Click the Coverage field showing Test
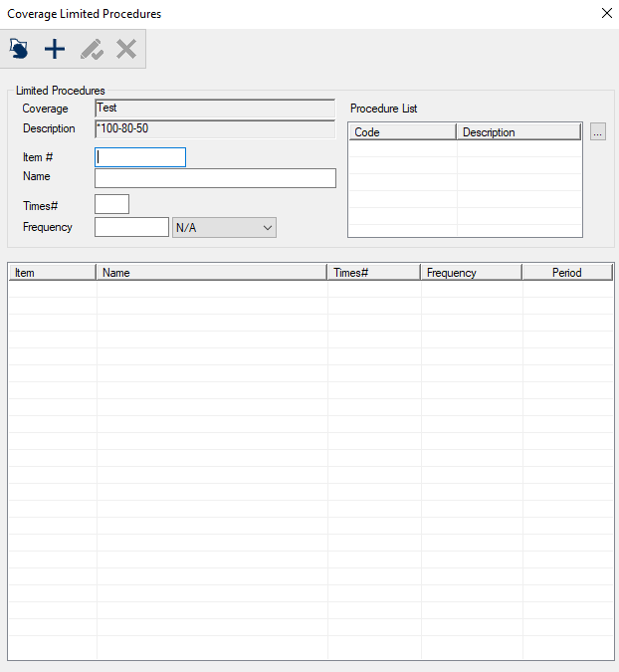619x672 pixels. [215, 109]
